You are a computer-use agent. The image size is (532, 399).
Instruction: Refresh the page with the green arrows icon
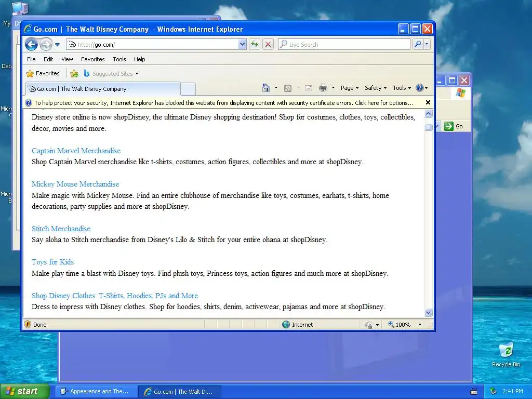point(255,44)
